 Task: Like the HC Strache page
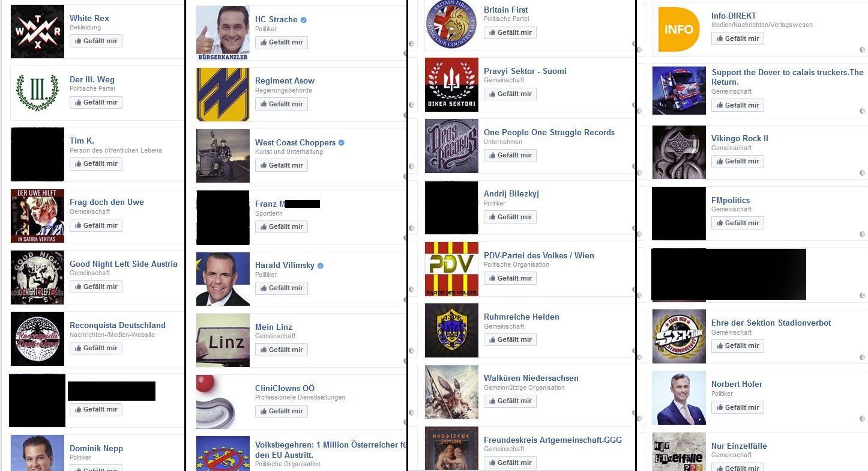(282, 43)
